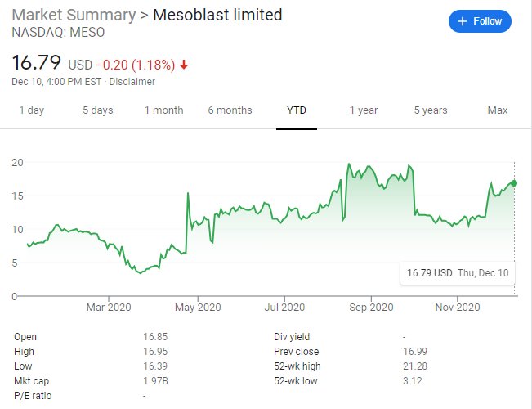Click the 16.79 USD Thu, Dec 10 tooltip
This screenshot has width=532, height=409.
458,273
